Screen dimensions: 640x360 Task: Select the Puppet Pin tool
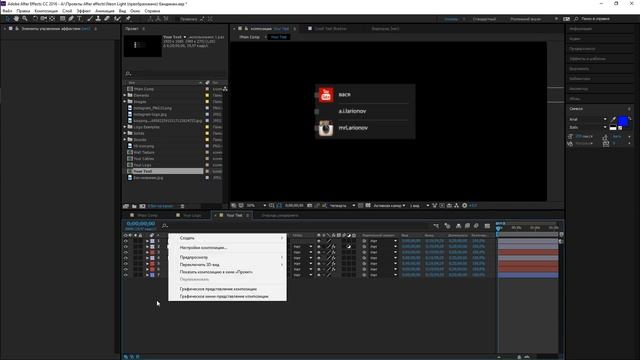(x=128, y=19)
